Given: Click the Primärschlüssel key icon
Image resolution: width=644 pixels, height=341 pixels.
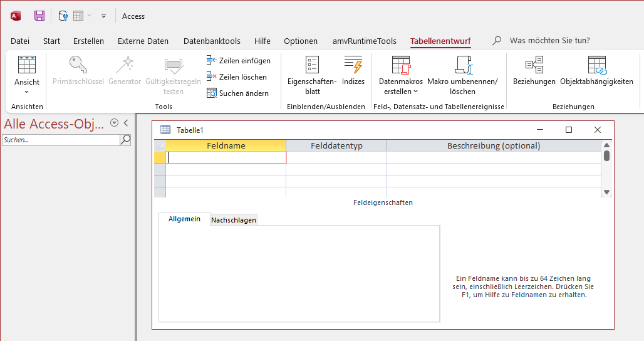Looking at the screenshot, I should coord(78,65).
